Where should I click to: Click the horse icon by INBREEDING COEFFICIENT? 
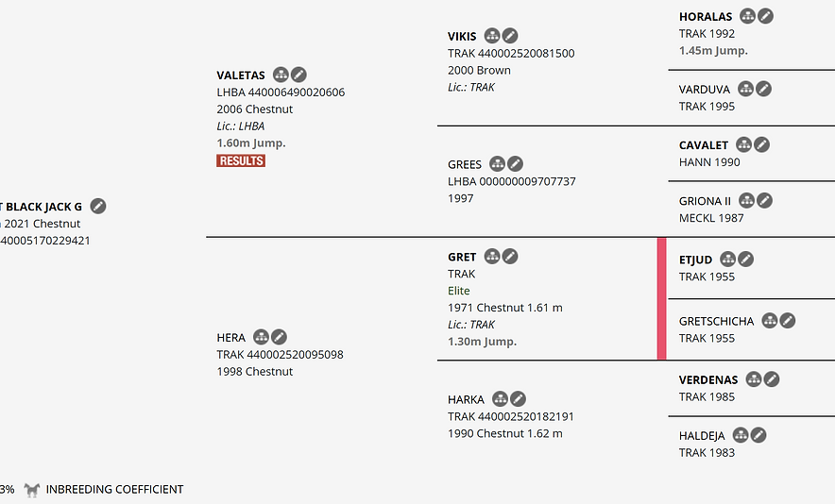tap(32, 490)
